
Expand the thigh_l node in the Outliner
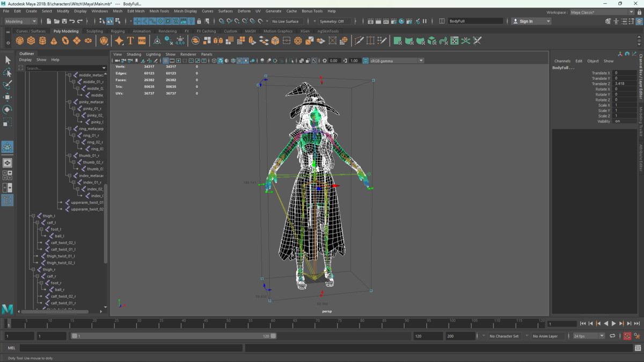[x=33, y=216]
